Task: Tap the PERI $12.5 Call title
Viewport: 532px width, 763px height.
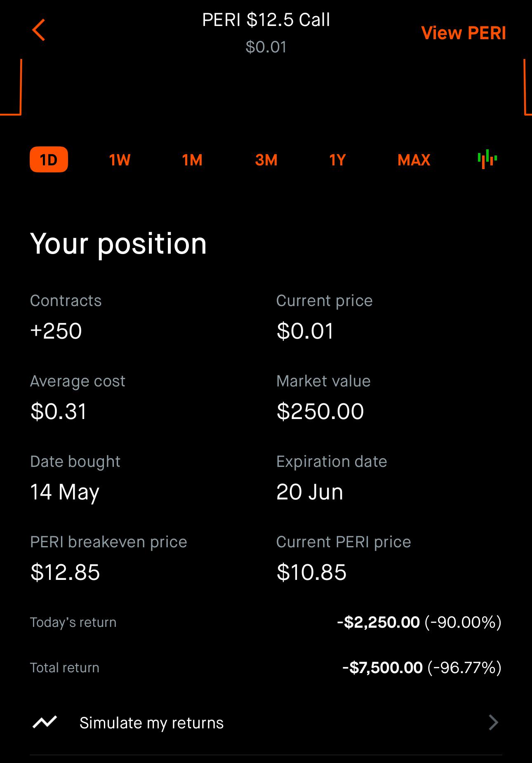Action: click(x=266, y=20)
